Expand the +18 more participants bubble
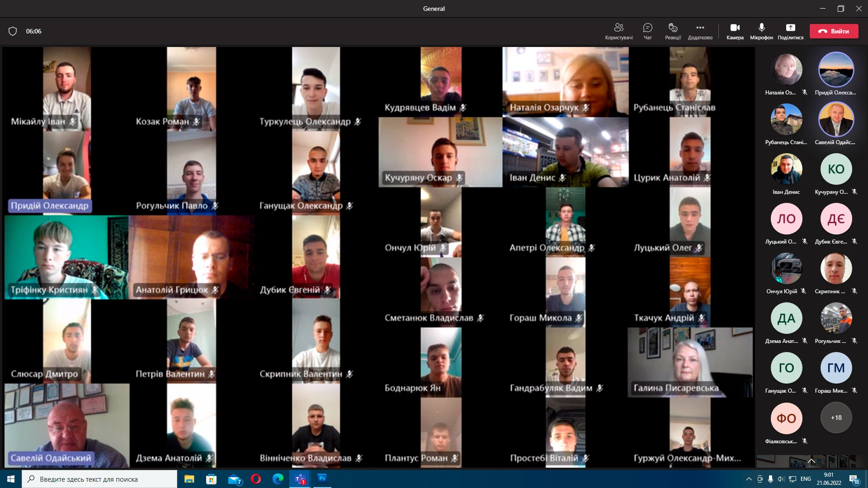Screen dimensions: 868x488 click(x=836, y=418)
